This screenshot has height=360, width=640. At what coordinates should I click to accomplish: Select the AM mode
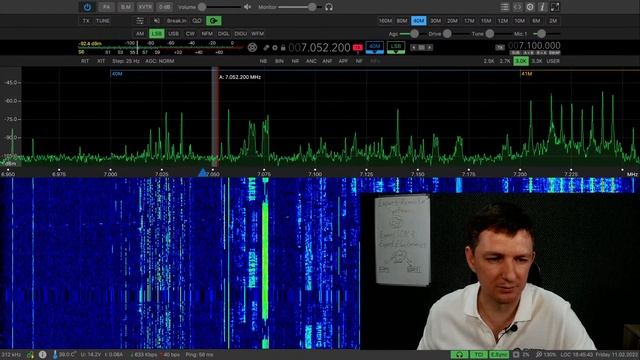(x=140, y=33)
